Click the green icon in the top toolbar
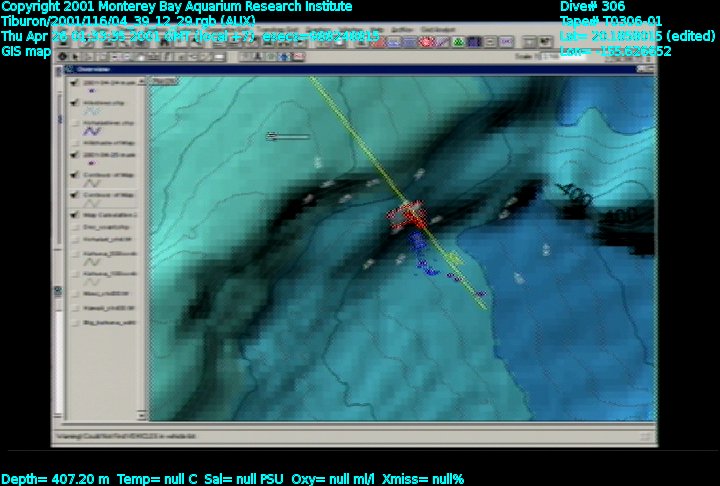 [458, 42]
